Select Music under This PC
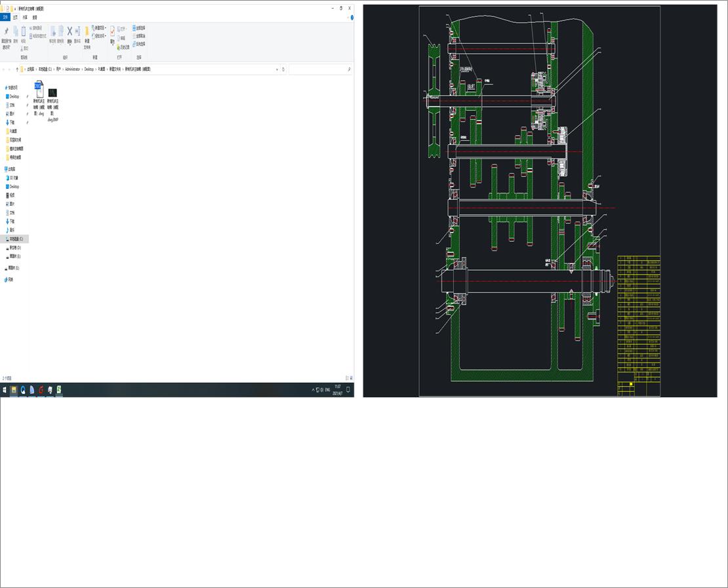 coord(10,230)
